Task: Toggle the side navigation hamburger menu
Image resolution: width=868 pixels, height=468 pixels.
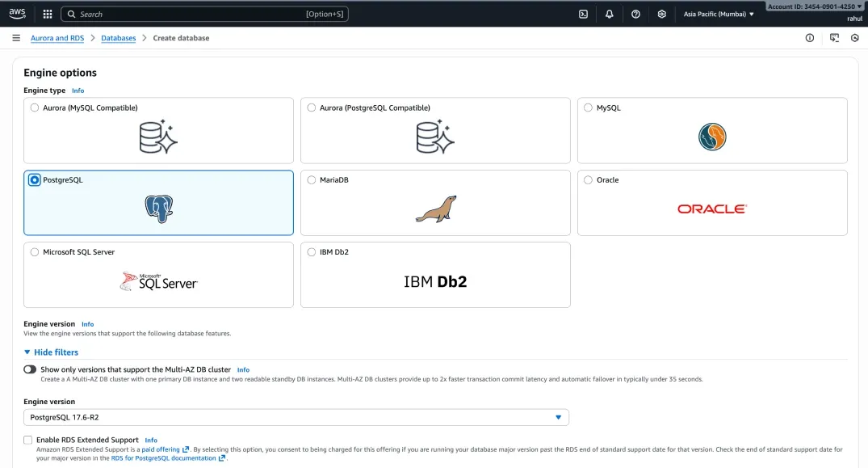Action: click(x=16, y=38)
